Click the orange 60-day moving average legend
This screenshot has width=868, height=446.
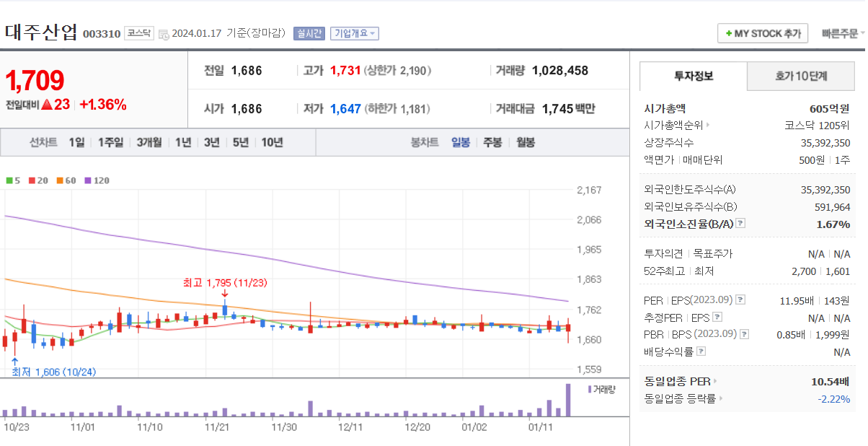click(x=65, y=180)
